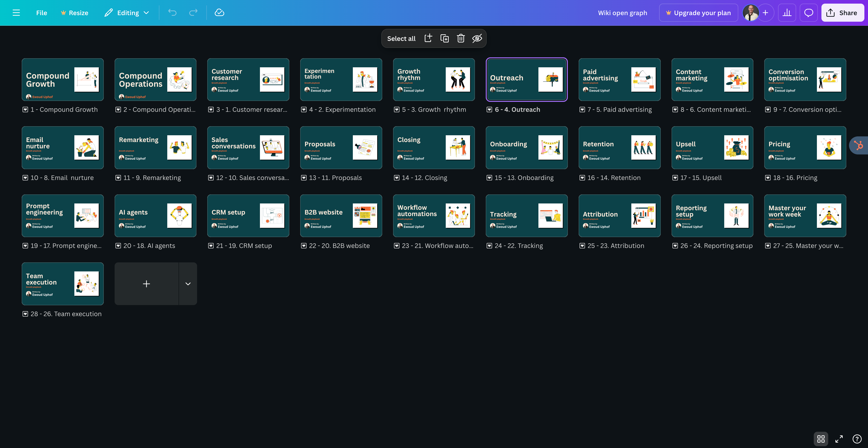Screen dimensions: 868x448
Task: Click the add page icon in toolbar
Action: point(428,38)
